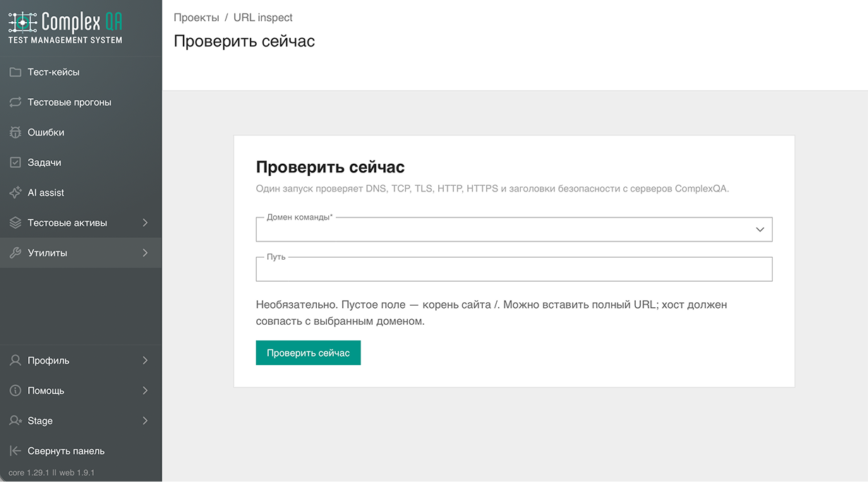
Task: Click the sparkle icon beside AI assist
Action: click(16, 193)
